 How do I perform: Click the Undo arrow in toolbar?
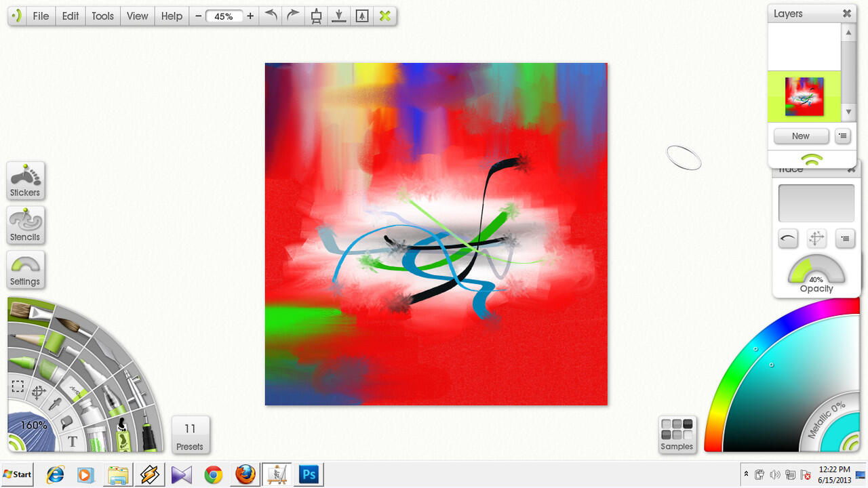tap(271, 16)
